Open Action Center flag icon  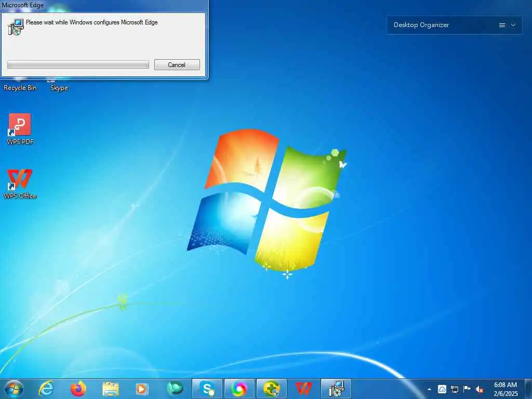click(467, 389)
